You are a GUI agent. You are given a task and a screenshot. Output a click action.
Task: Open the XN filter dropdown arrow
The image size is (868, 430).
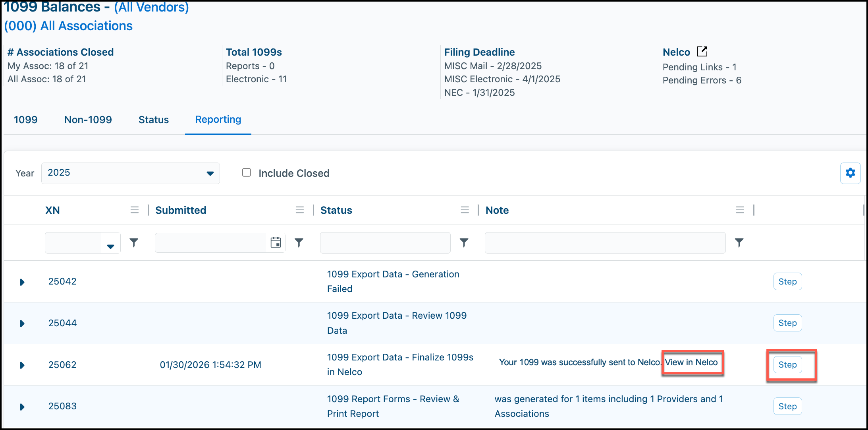pyautogui.click(x=110, y=246)
